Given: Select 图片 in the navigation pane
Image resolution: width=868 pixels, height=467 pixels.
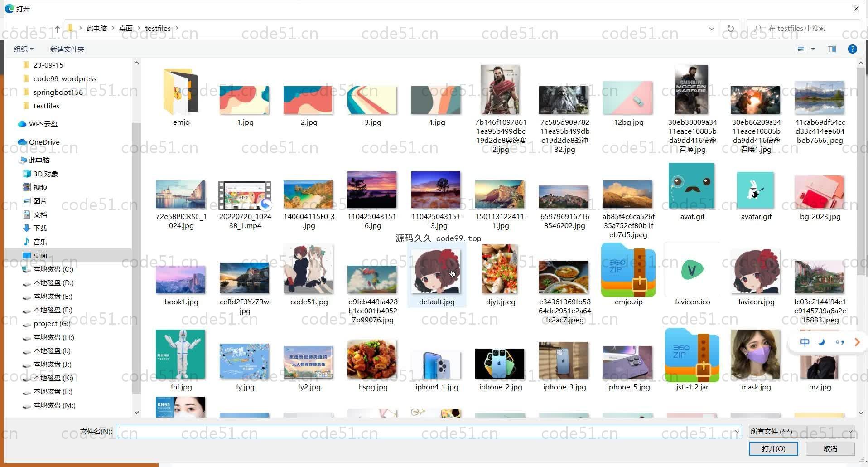Looking at the screenshot, I should click(40, 201).
